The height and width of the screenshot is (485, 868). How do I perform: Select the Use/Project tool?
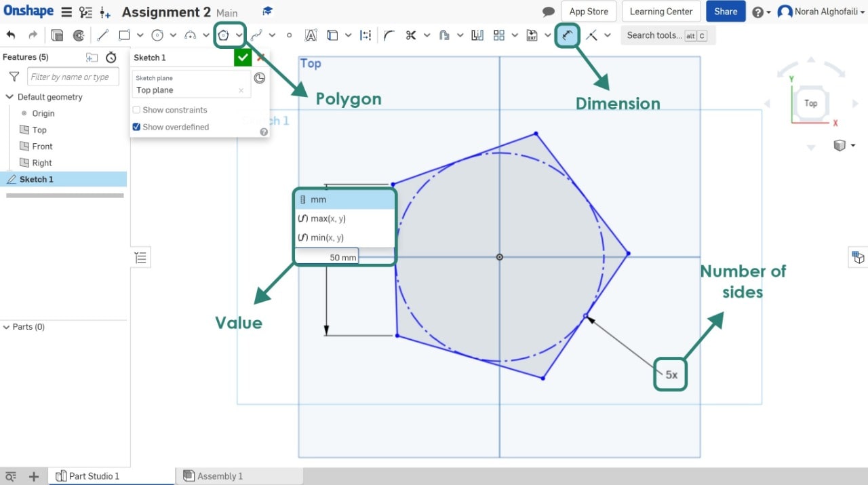click(332, 35)
